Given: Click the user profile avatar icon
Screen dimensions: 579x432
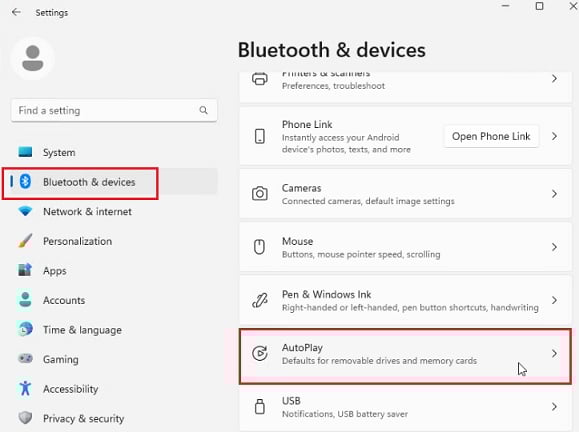Looking at the screenshot, I should [x=33, y=58].
